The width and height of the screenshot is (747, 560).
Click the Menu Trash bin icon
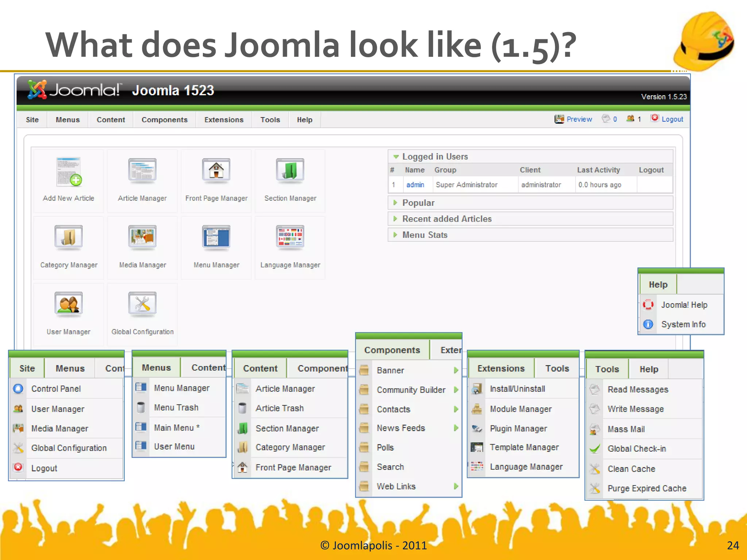tap(140, 407)
